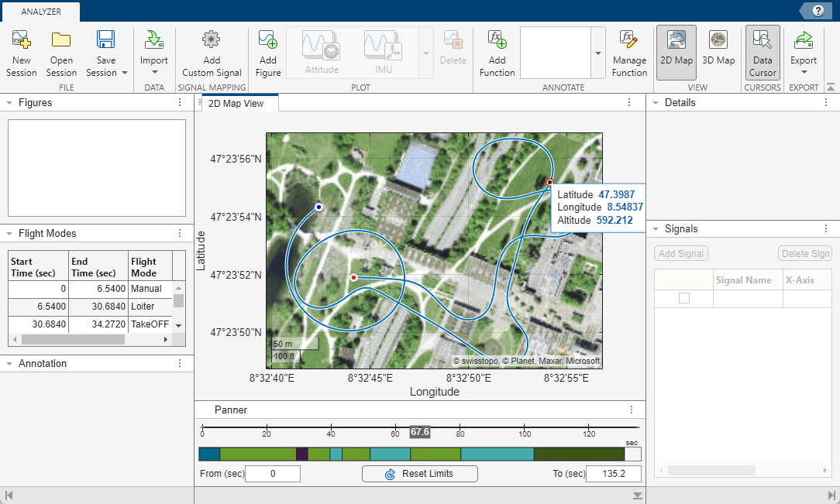Screen dimensions: 840x504
Task: Toggle the 2D Map view button
Action: click(675, 53)
